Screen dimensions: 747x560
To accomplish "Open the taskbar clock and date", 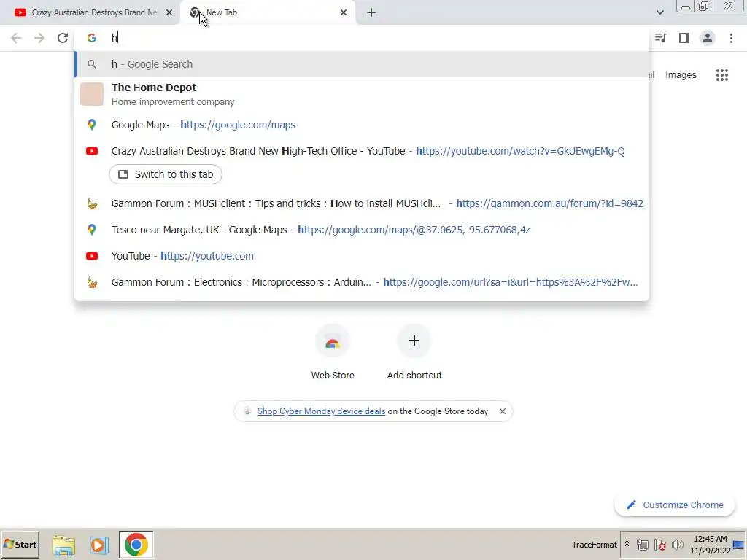I will (x=711, y=545).
